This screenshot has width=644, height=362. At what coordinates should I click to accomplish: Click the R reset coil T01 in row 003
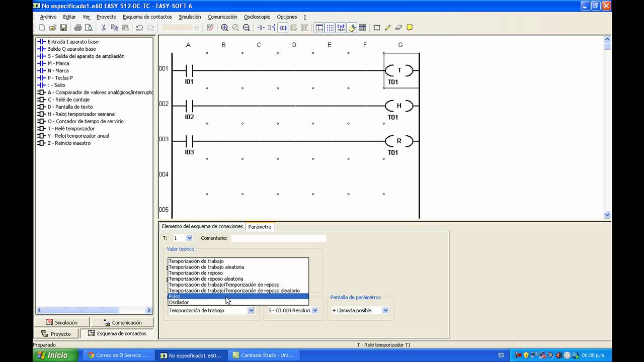pyautogui.click(x=399, y=141)
